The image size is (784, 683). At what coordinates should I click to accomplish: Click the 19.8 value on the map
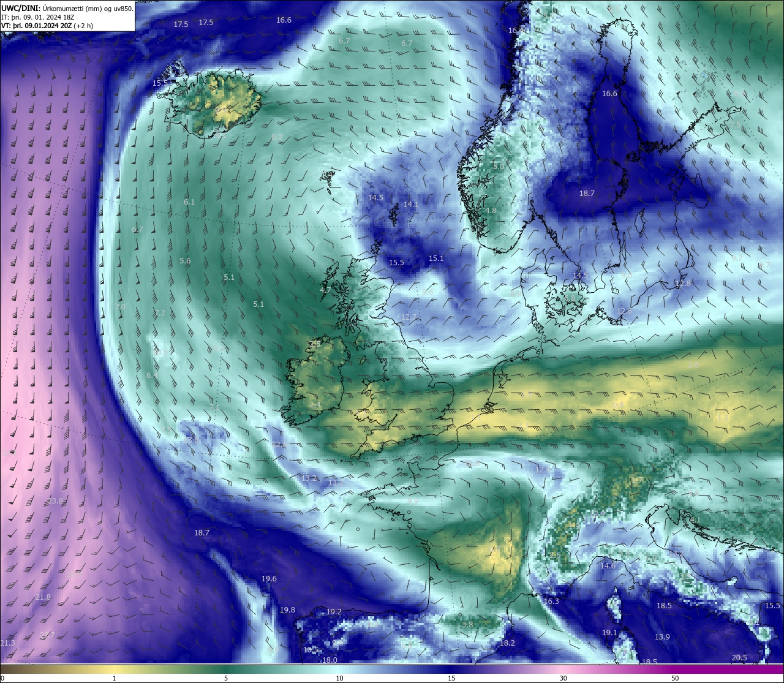coord(287,609)
